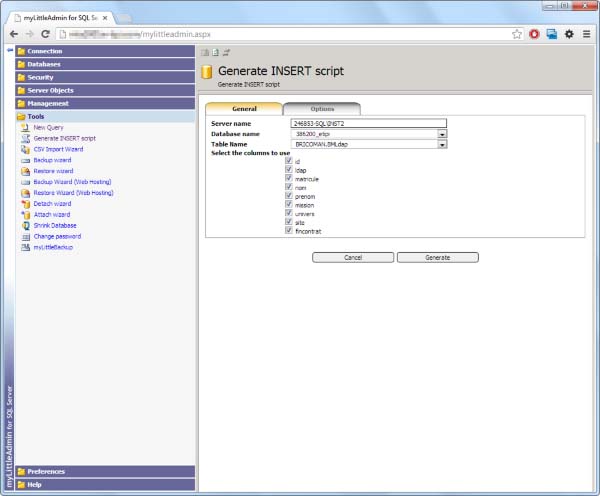Image resolution: width=600 pixels, height=496 pixels.
Task: Click the Change password icon
Action: point(25,237)
